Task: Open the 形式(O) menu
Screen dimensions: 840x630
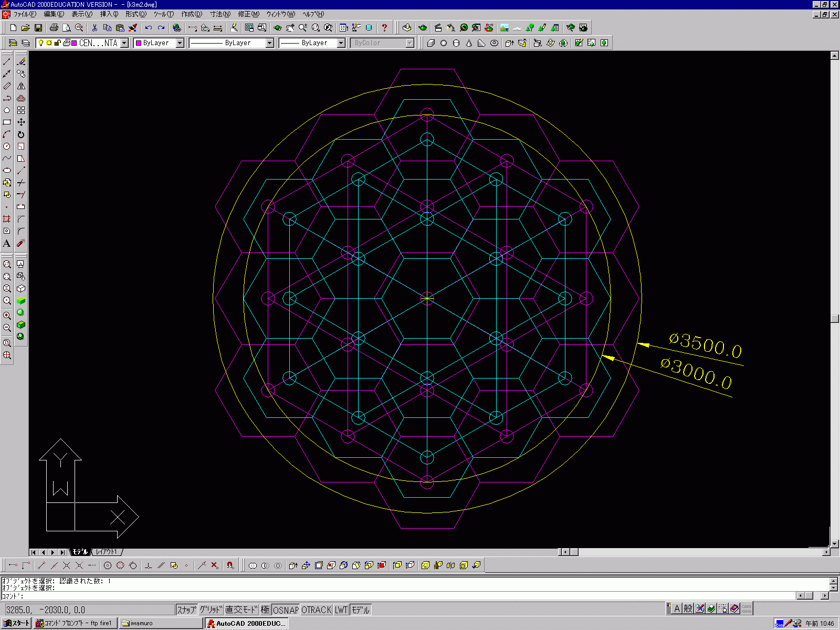Action: click(136, 14)
